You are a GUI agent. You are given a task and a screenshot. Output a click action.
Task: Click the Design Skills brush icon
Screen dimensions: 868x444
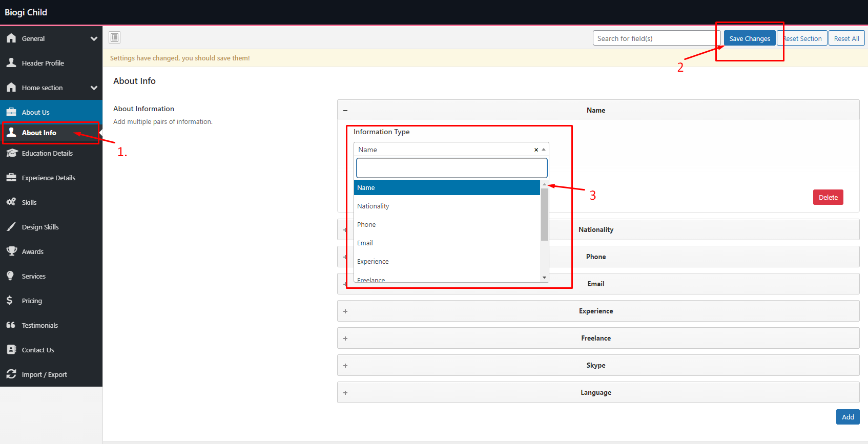[x=11, y=226]
